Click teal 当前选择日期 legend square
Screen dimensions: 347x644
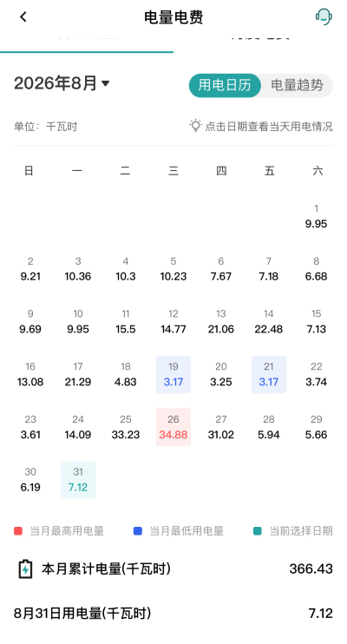258,531
